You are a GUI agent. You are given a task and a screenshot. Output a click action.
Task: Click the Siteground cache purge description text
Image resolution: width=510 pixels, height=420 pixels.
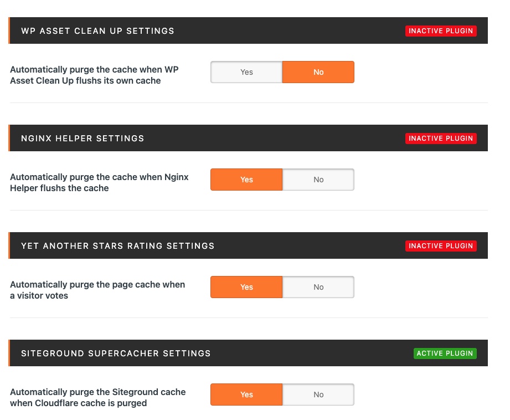coord(97,398)
